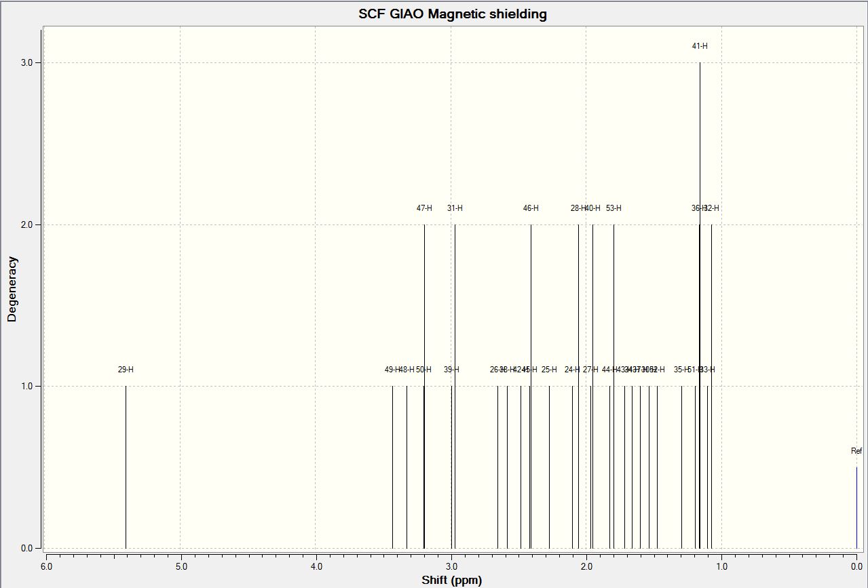Click the 39-H peak label
The width and height of the screenshot is (868, 588).
(x=451, y=370)
